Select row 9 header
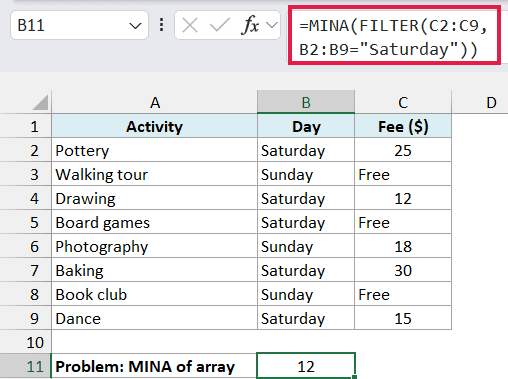The height and width of the screenshot is (379, 508). 26,318
